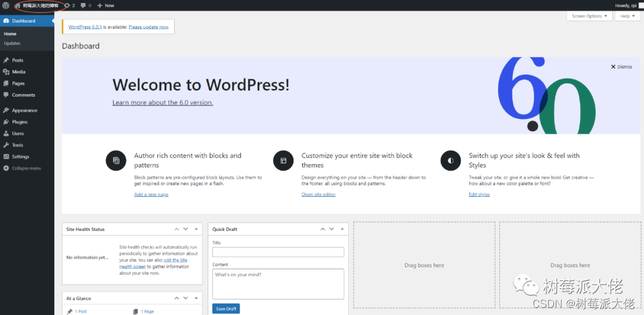Open the Media menu icon

(6, 72)
